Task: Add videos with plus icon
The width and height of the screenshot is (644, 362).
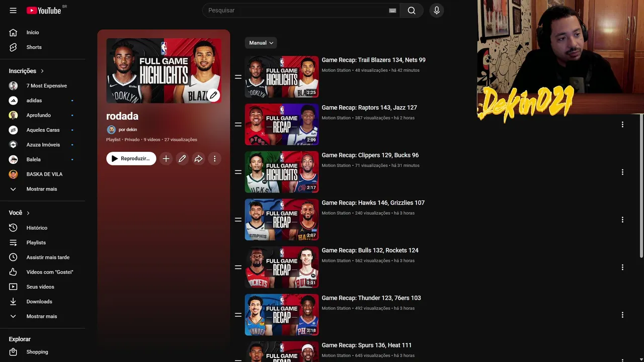Action: coord(166,158)
